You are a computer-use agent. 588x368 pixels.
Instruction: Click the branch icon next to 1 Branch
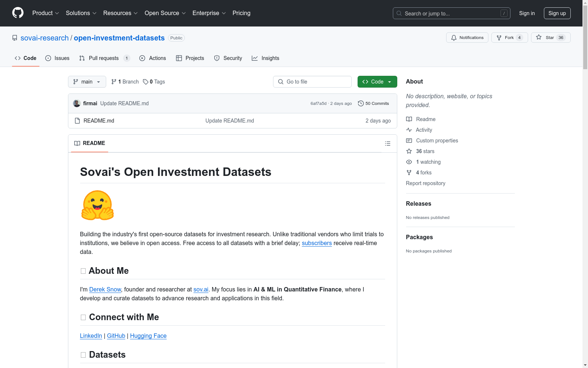pyautogui.click(x=114, y=82)
